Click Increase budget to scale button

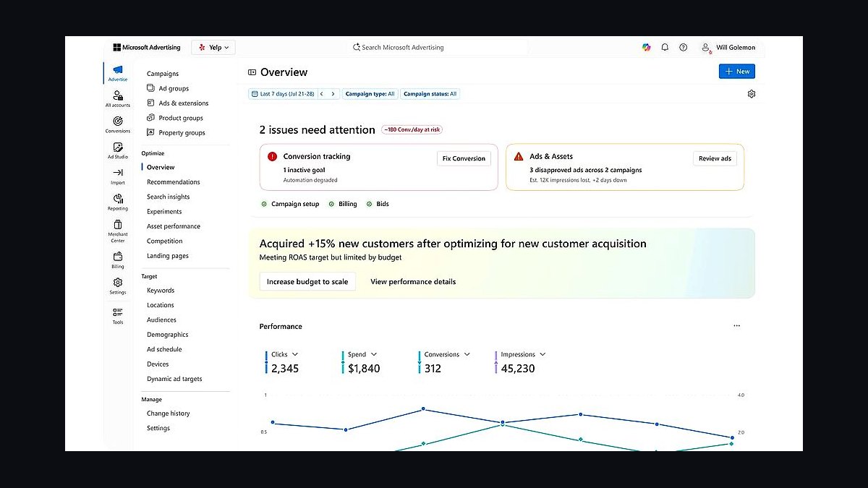307,282
